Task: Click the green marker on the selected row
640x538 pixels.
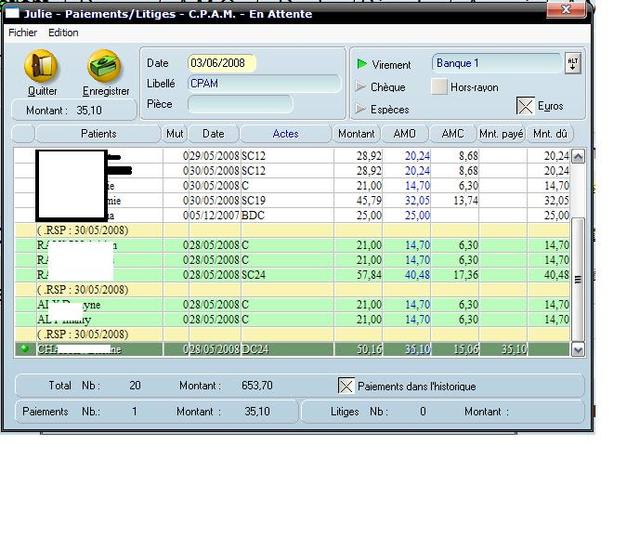Action: (x=23, y=349)
